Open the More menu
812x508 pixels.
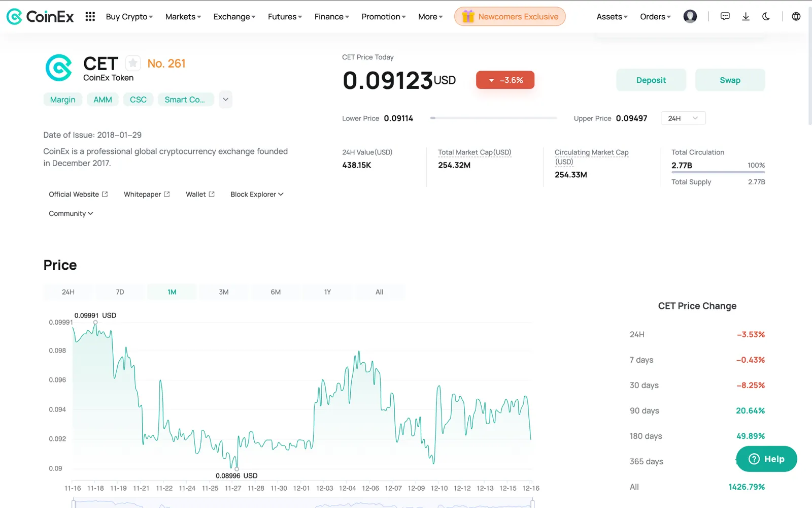(430, 17)
